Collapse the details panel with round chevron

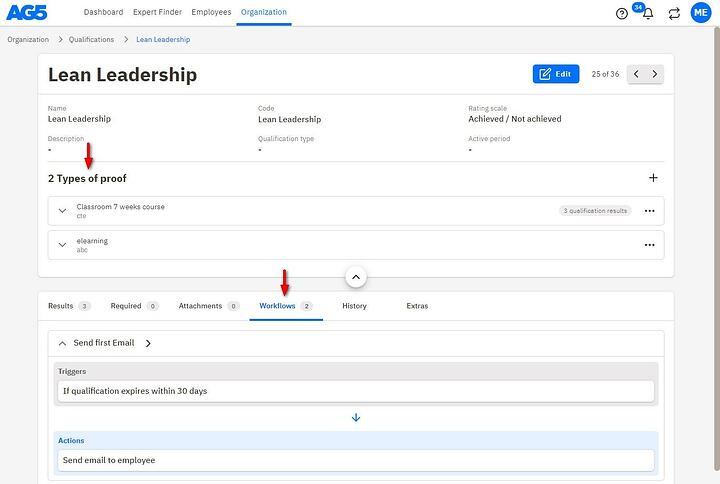click(356, 277)
